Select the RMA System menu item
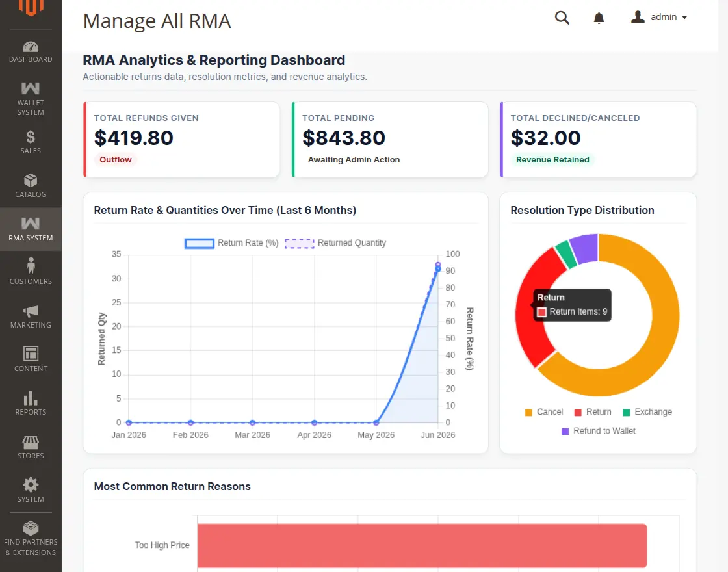728x572 pixels. point(31,229)
